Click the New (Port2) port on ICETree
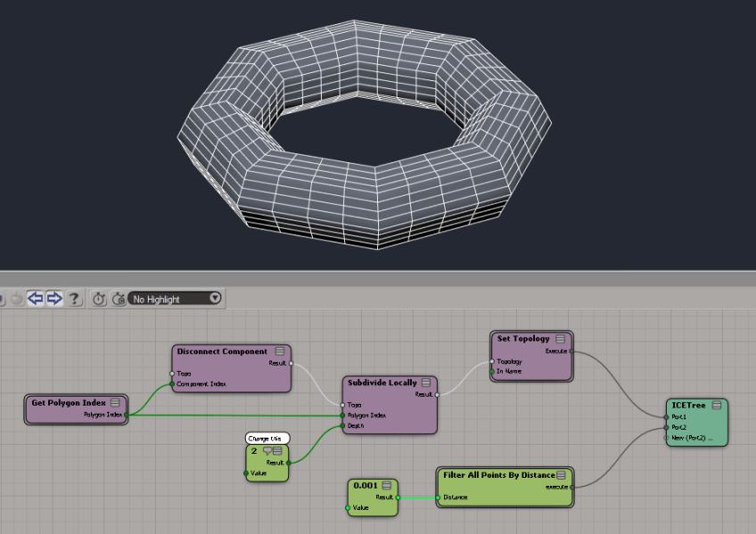Screen dimensions: 756x534 (x=666, y=438)
